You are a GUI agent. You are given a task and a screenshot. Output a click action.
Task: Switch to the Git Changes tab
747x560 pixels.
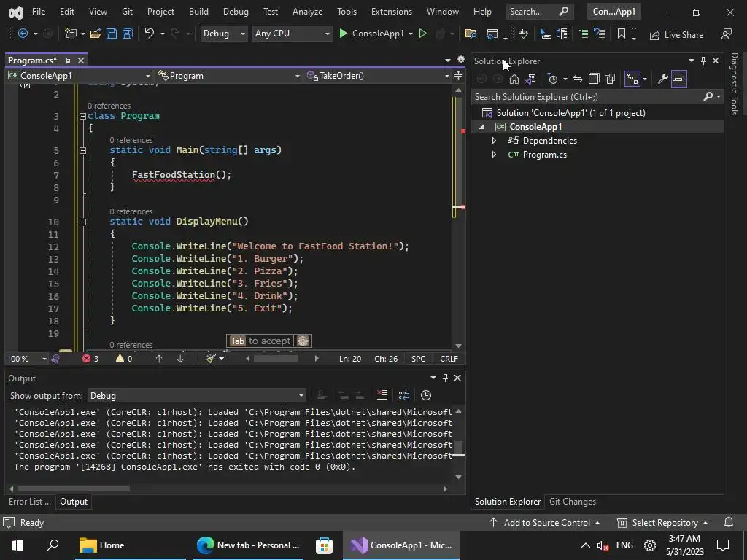[x=572, y=502]
